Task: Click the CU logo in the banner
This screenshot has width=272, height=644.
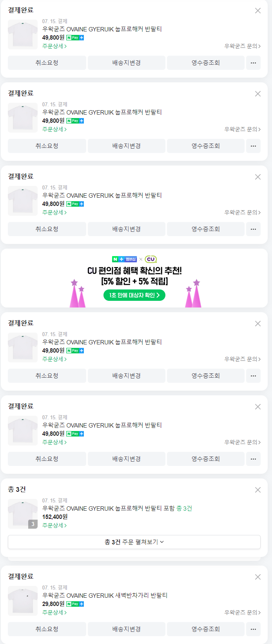Action: 151,259
